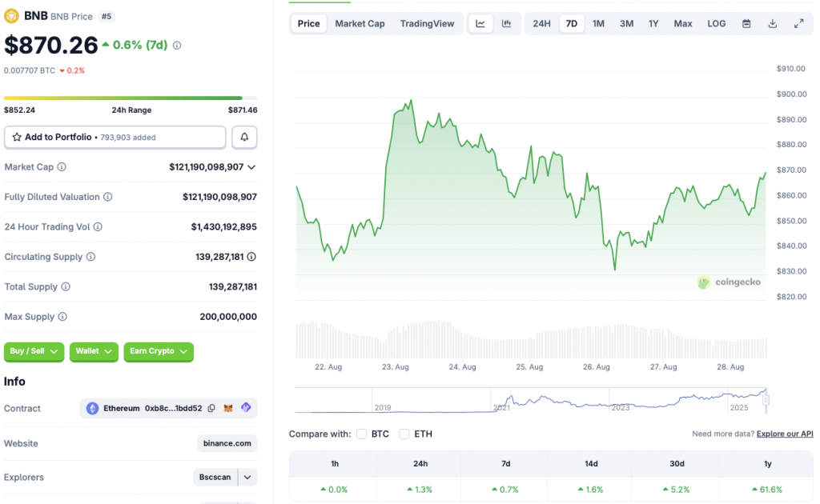Click the historical overview mini chart
The width and height of the screenshot is (820, 504).
pyautogui.click(x=532, y=401)
